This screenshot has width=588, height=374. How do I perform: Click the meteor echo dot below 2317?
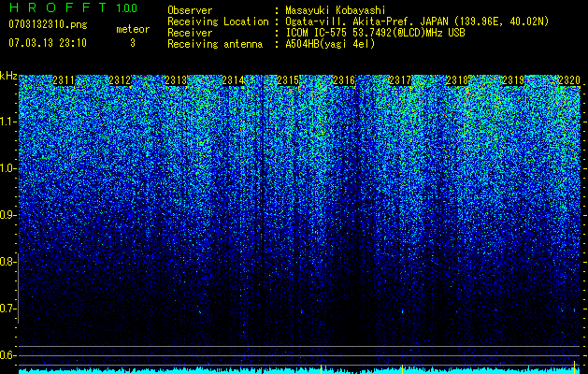[x=402, y=311]
